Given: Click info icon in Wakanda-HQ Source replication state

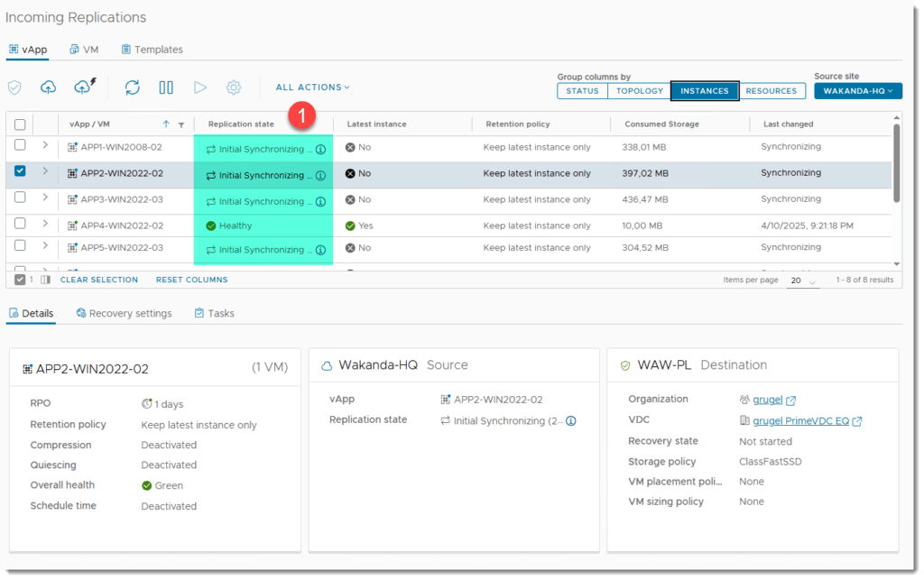Looking at the screenshot, I should pos(570,421).
